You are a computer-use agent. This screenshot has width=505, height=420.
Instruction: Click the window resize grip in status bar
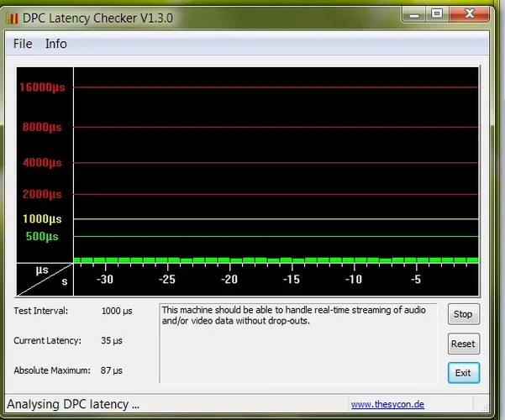click(x=484, y=407)
